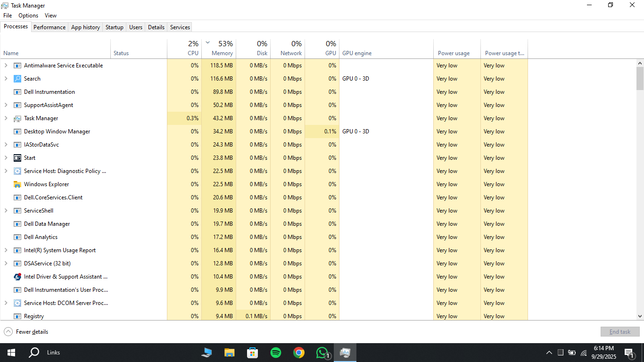Switch to the Startup tab

(115, 27)
